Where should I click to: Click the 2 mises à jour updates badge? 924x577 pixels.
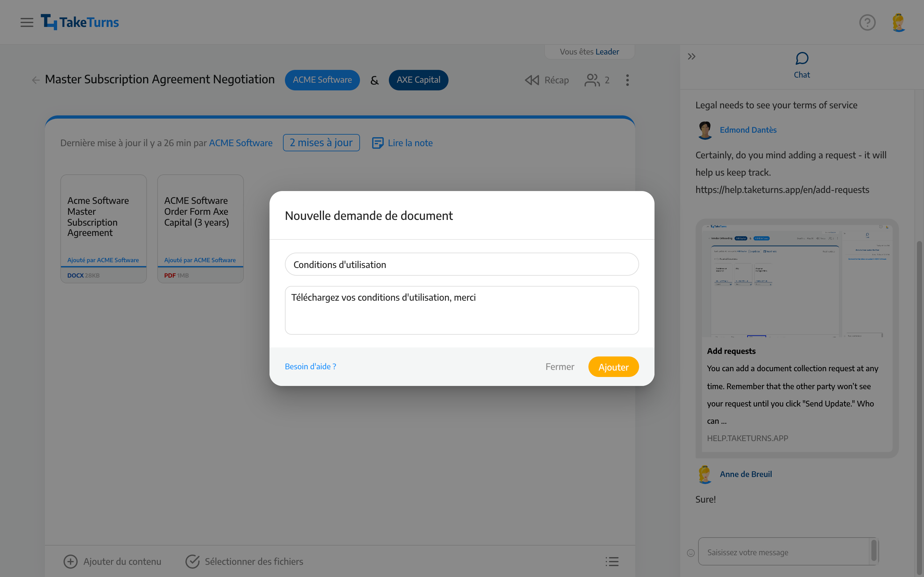point(321,142)
